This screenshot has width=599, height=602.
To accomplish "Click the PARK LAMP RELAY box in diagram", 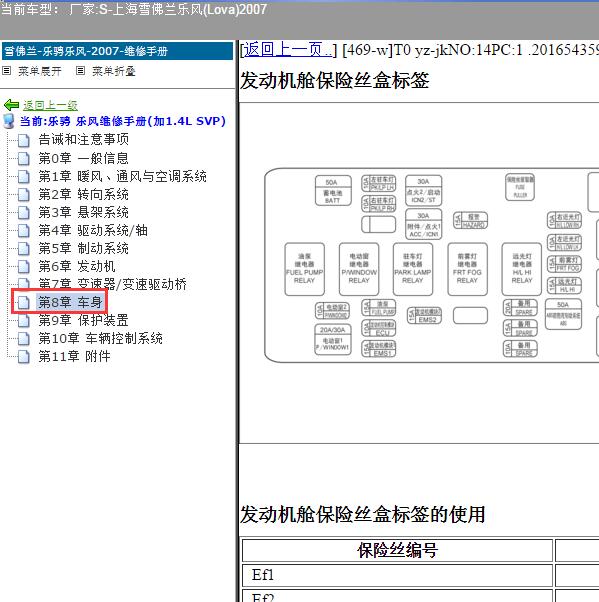I will coord(413,269).
